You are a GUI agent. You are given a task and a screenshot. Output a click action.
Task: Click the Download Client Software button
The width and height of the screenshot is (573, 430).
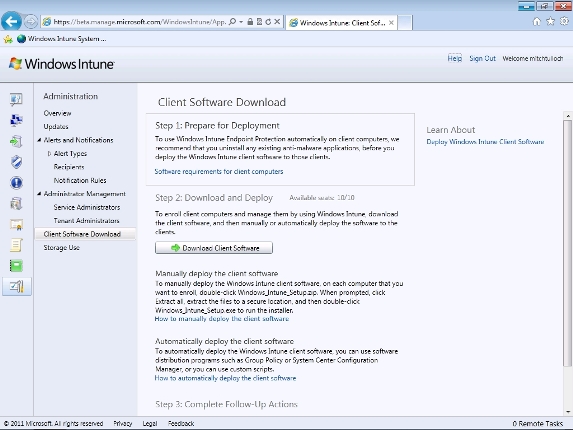coord(214,248)
